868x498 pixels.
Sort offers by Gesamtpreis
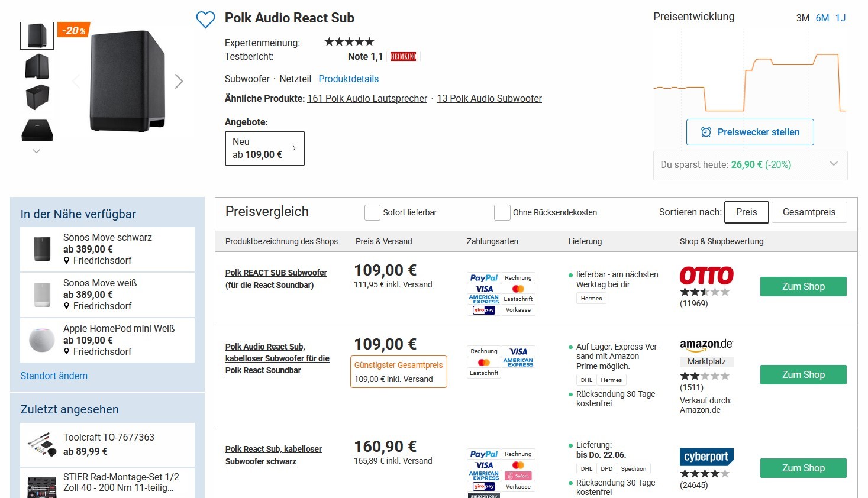809,212
